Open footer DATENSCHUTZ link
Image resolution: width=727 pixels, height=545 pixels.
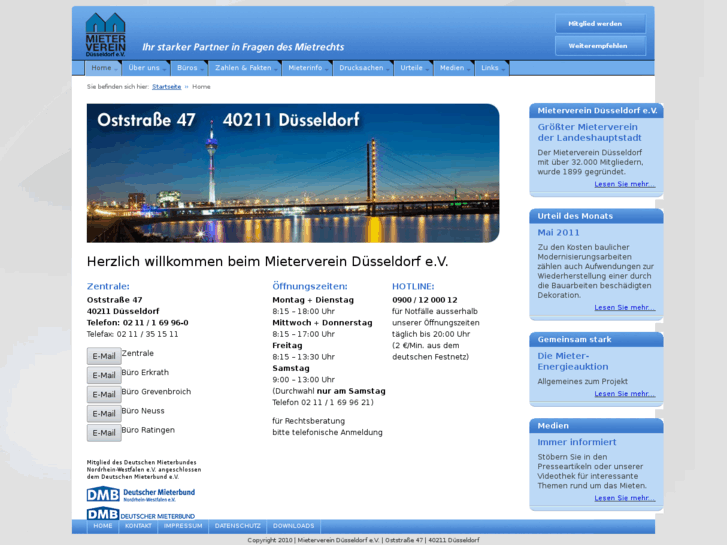coord(238,526)
